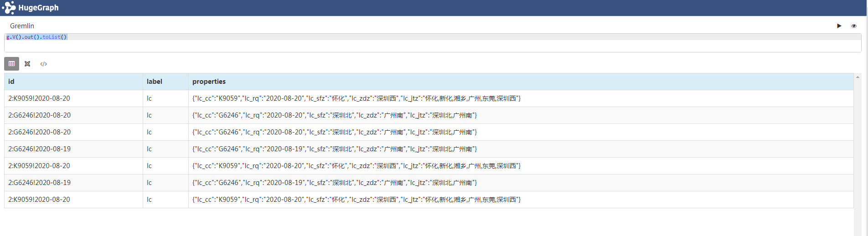Click the HugeGraph title text
The height and width of the screenshot is (236, 868).
coord(38,8)
